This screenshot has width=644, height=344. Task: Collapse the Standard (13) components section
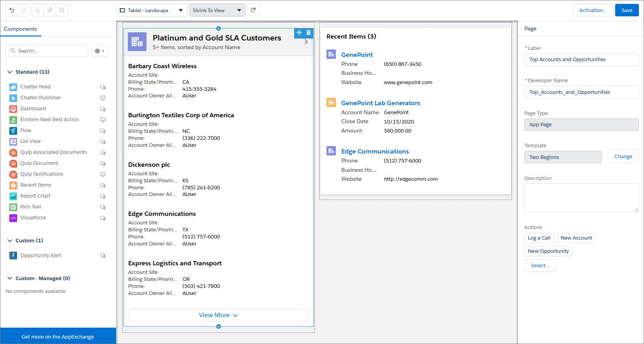point(10,72)
